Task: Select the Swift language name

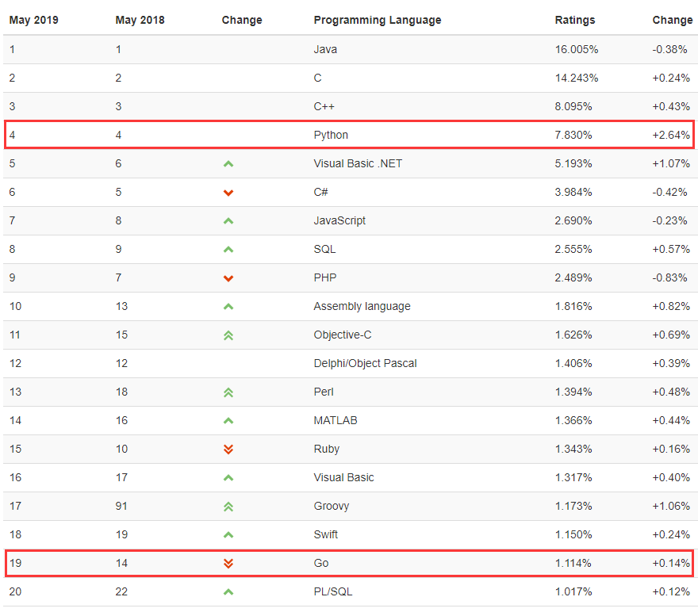Action: click(x=325, y=534)
